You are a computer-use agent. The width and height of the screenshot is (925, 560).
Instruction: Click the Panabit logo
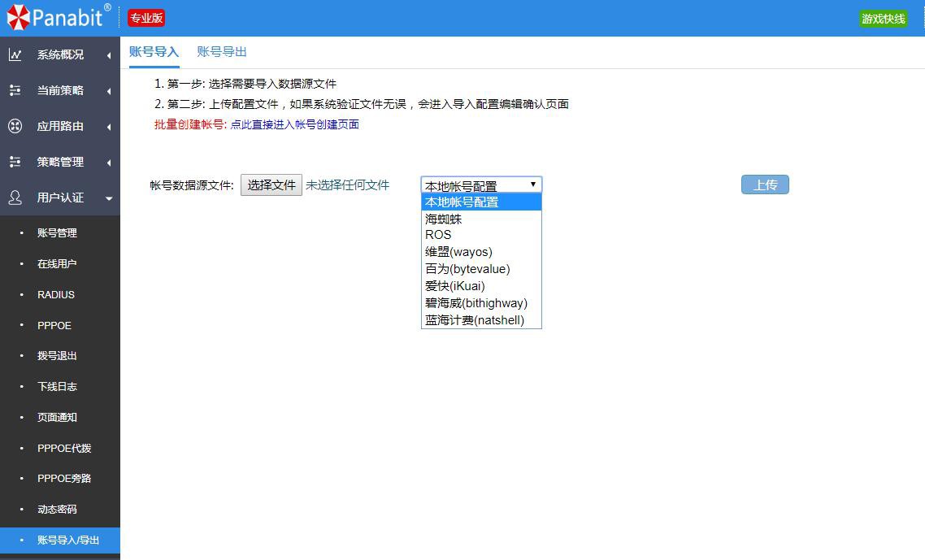(x=58, y=17)
